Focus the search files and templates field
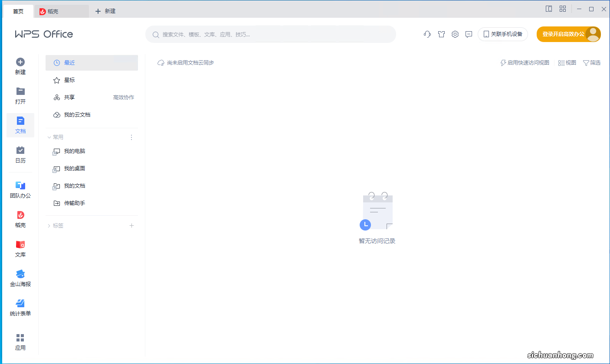 click(271, 34)
